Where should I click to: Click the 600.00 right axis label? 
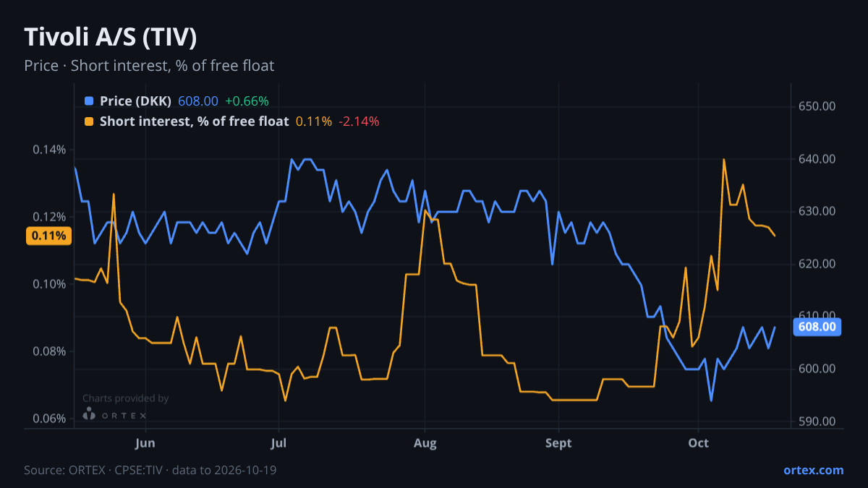click(x=817, y=369)
